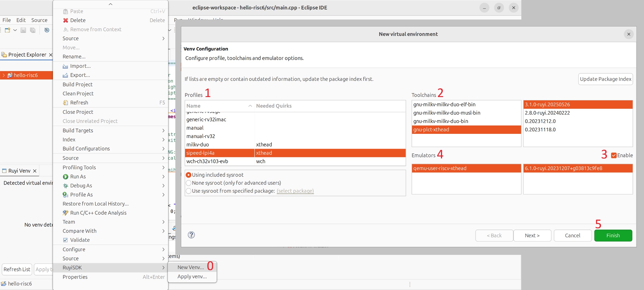Close the Project Explorer view tab
644x290 pixels.
tap(50, 55)
